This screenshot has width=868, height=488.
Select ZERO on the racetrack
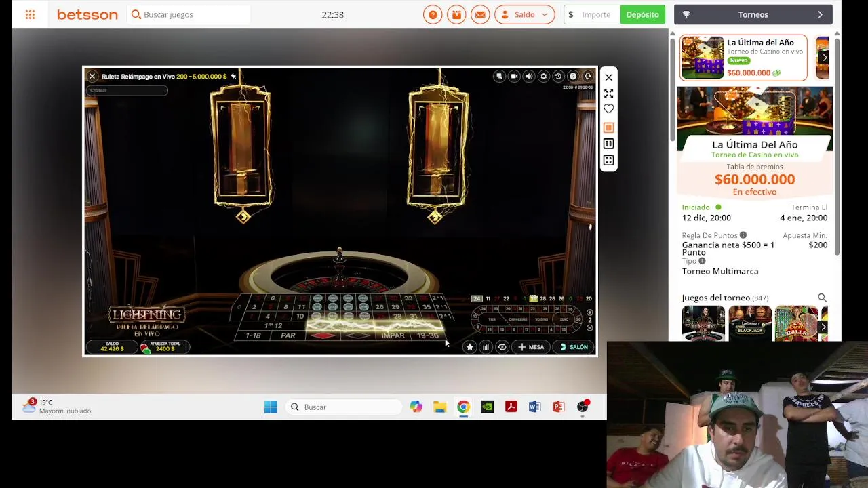564,319
